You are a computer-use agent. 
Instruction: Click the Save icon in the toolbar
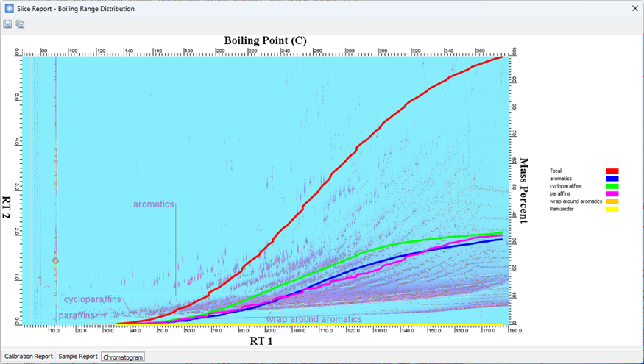pyautogui.click(x=7, y=24)
